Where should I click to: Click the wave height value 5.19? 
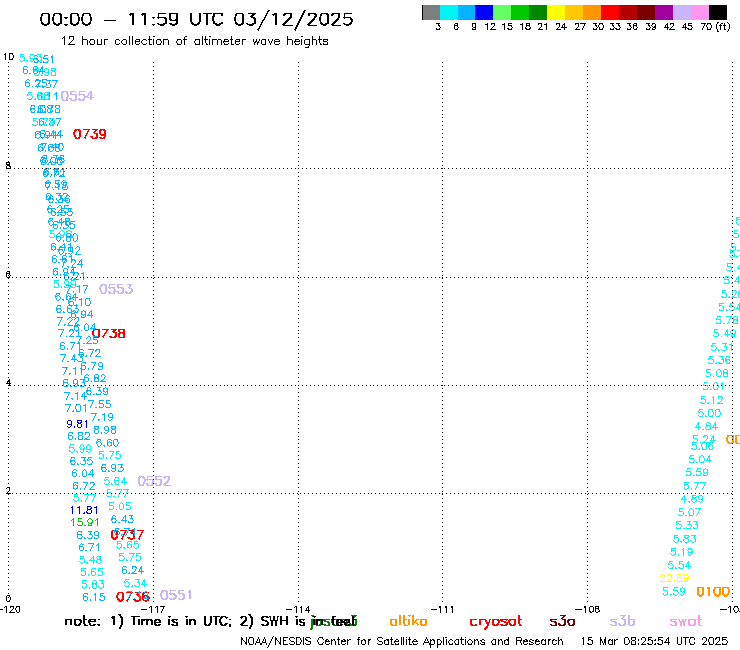[x=681, y=552]
